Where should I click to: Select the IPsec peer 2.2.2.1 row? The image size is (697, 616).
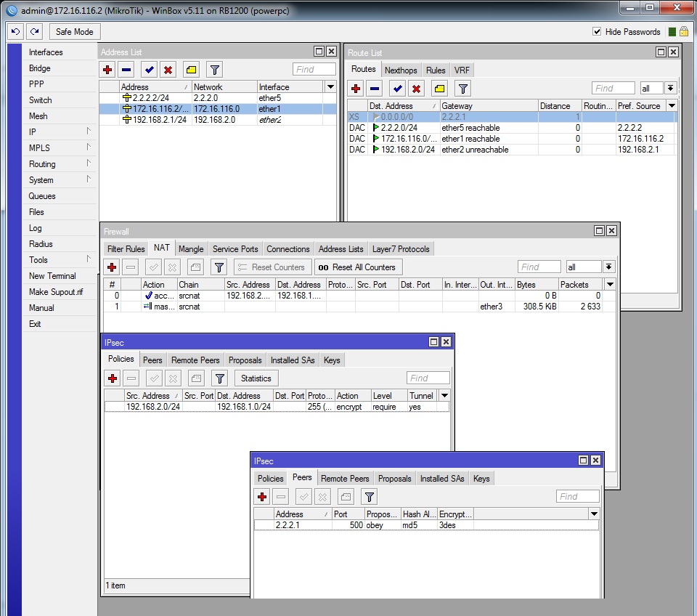click(427, 525)
